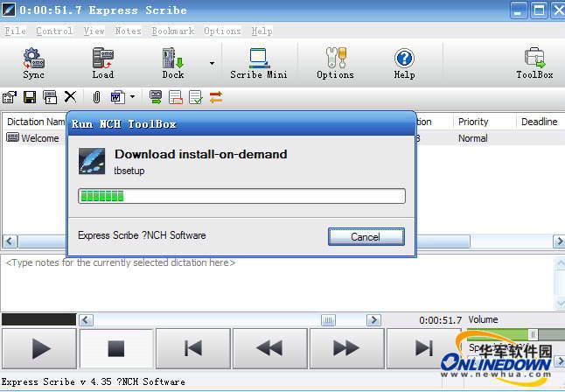Expand the Dock dropdown arrow
Viewport: 565px width, 392px height.
click(x=212, y=64)
